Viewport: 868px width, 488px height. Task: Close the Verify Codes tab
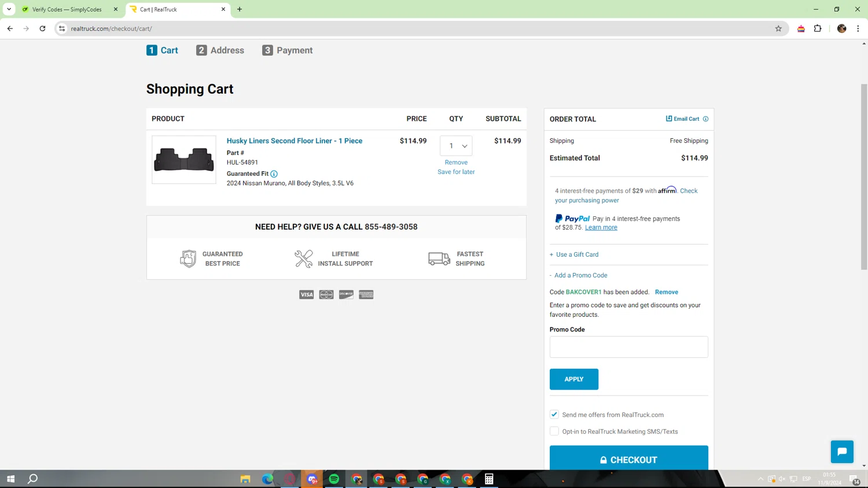pyautogui.click(x=116, y=9)
